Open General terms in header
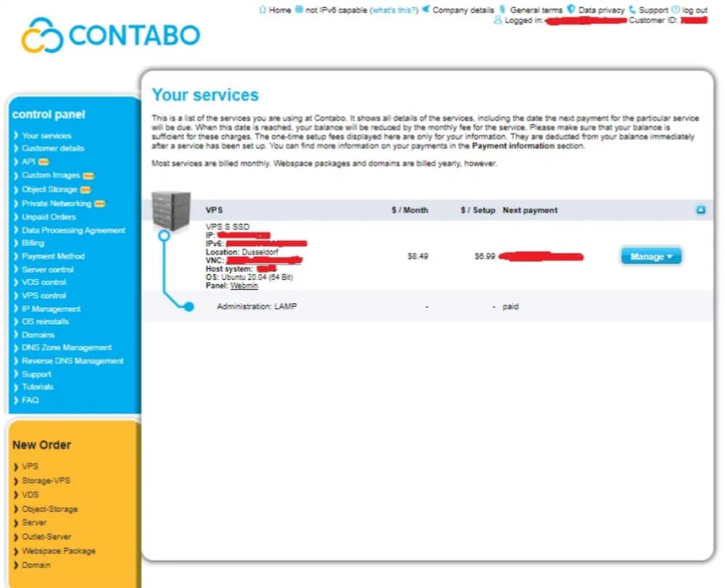 [536, 10]
